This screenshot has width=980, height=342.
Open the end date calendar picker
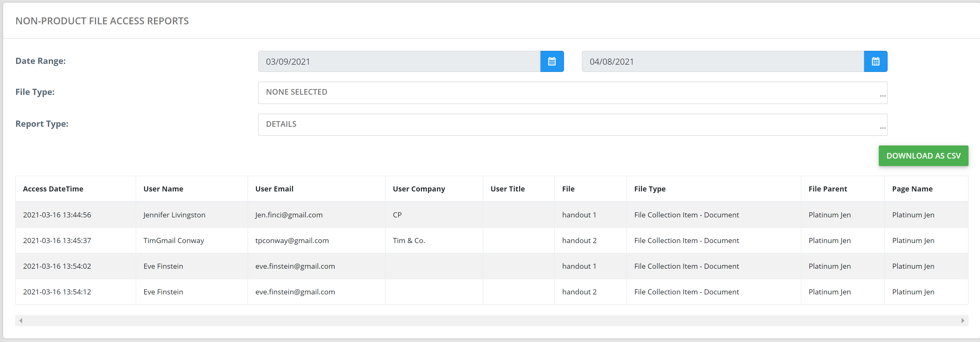coord(875,61)
